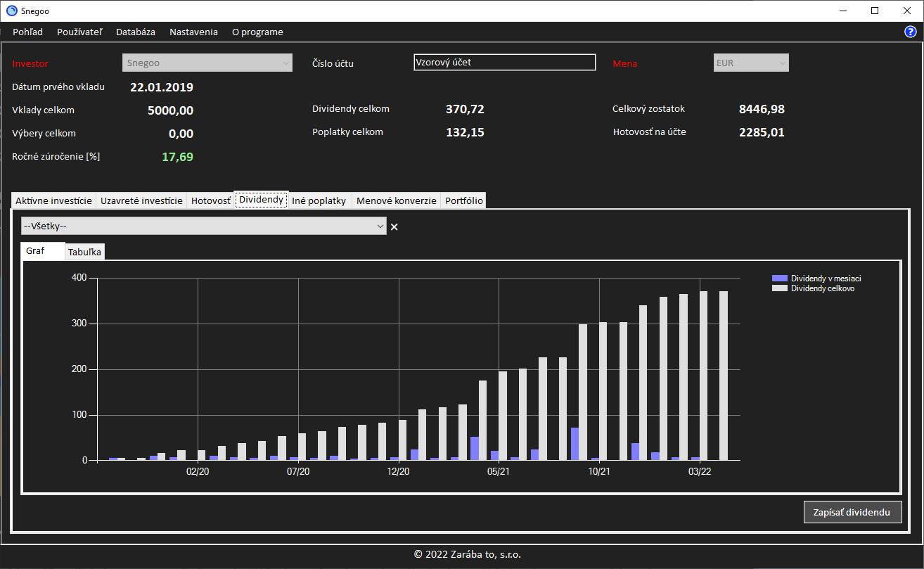This screenshot has height=569, width=924.
Task: Click the 12/20 axis label on chart
Action: [x=399, y=471]
